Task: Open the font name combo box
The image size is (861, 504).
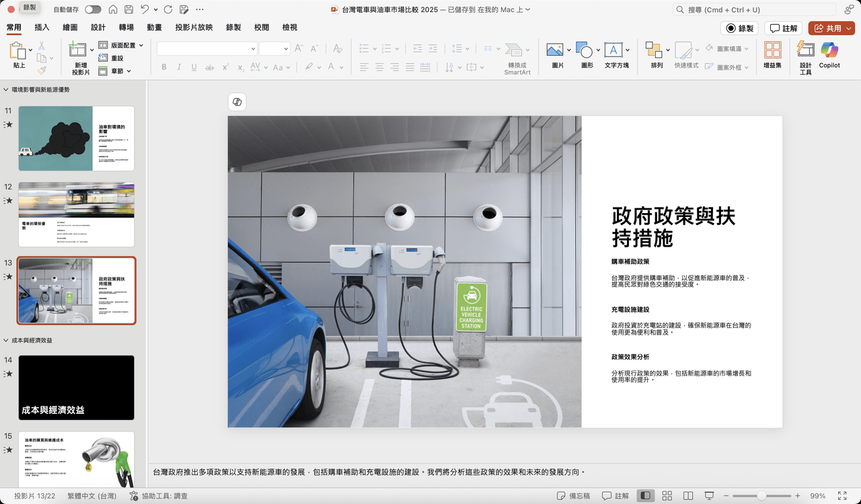Action: pyautogui.click(x=207, y=48)
